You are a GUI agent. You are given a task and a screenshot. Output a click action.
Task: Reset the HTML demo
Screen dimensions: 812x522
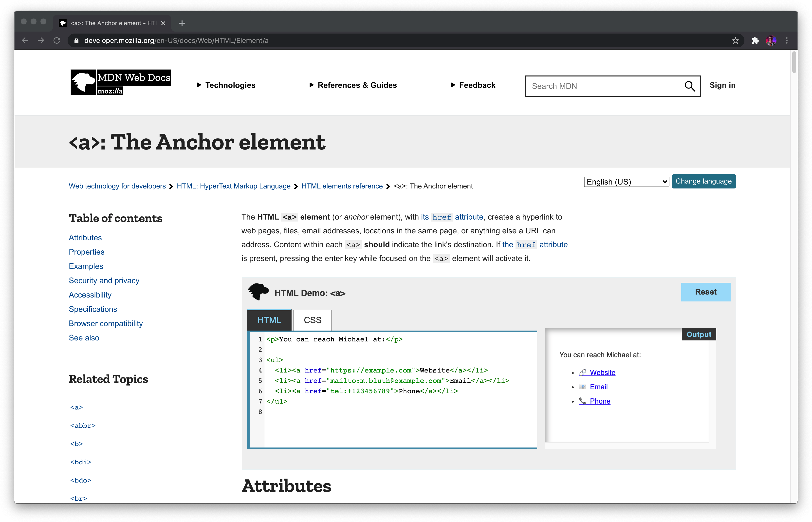pos(706,292)
